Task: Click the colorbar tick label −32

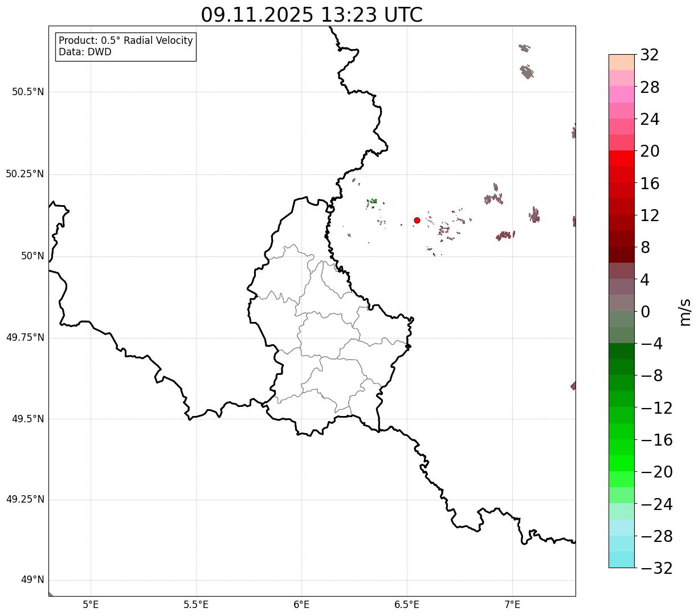Action: [x=656, y=568]
